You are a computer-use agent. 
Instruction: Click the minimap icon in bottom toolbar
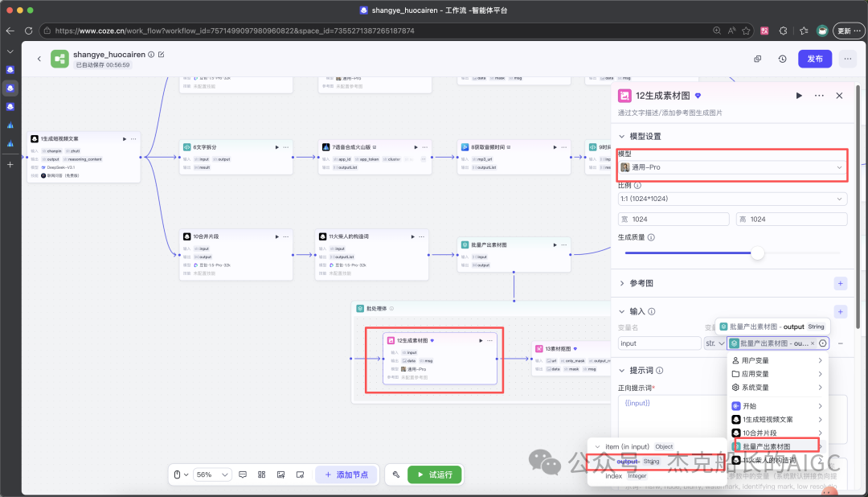pyautogui.click(x=300, y=474)
